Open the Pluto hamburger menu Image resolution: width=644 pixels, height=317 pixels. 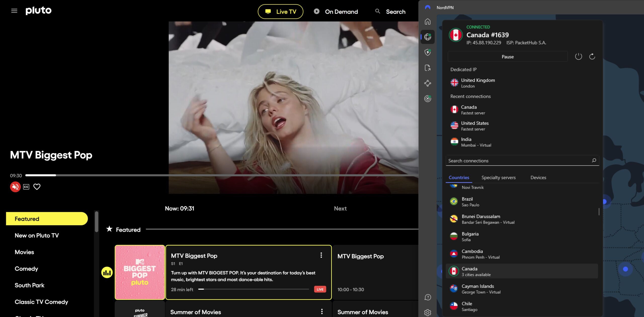14,11
